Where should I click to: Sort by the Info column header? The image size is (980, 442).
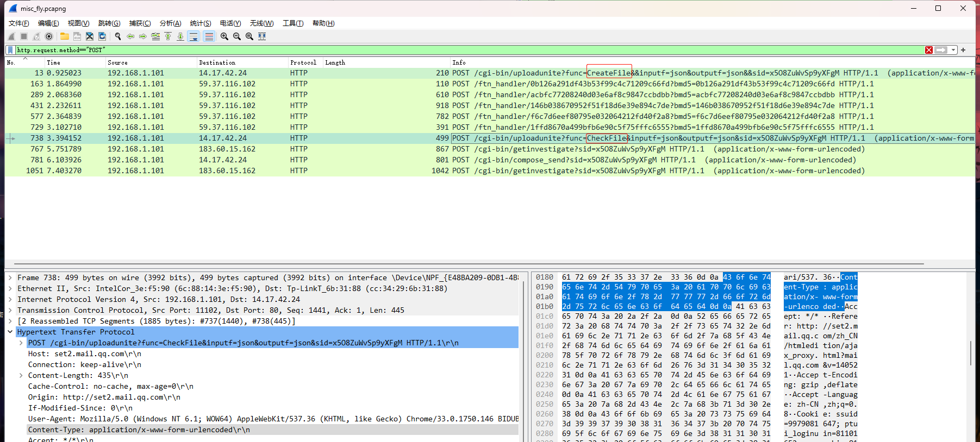tap(712, 62)
